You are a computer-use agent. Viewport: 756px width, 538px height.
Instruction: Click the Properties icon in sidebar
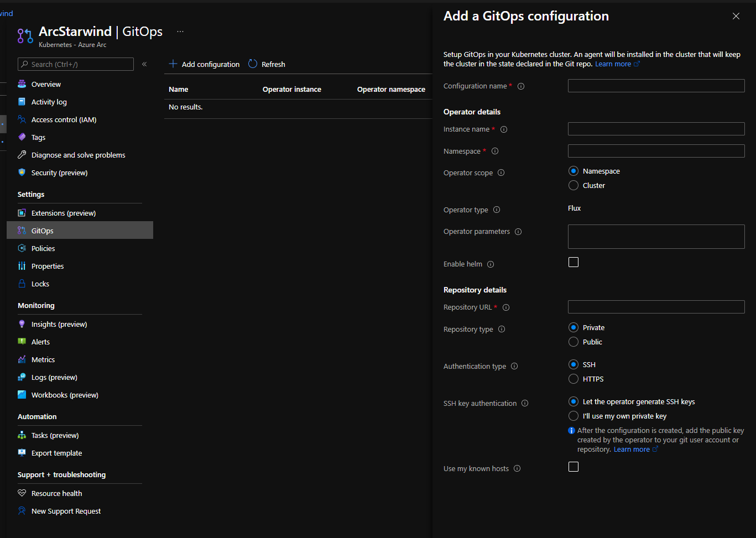22,266
